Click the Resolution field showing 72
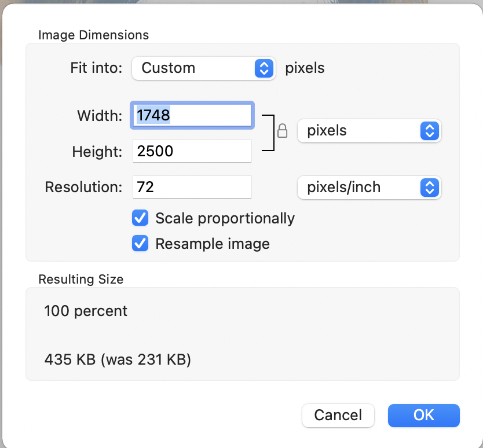 (192, 187)
